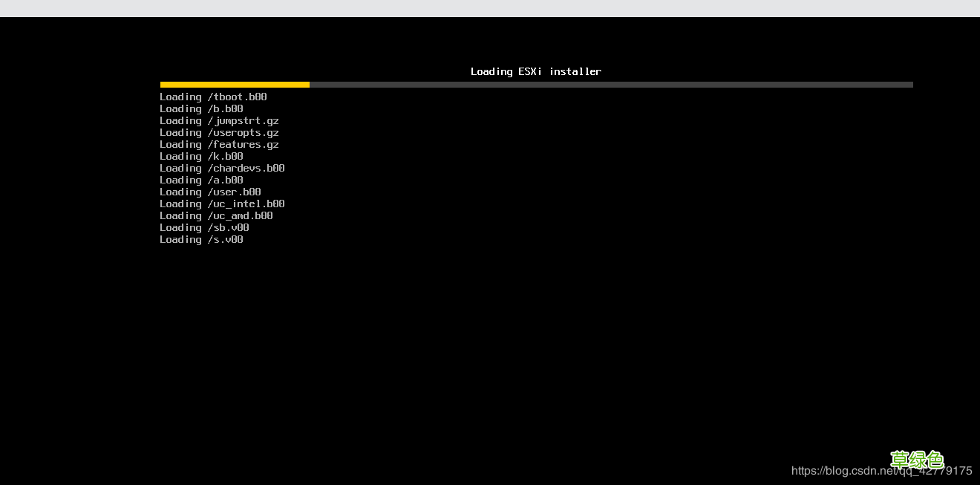This screenshot has width=980, height=485.
Task: Click the Loading ESXi installer title
Action: tap(536, 71)
